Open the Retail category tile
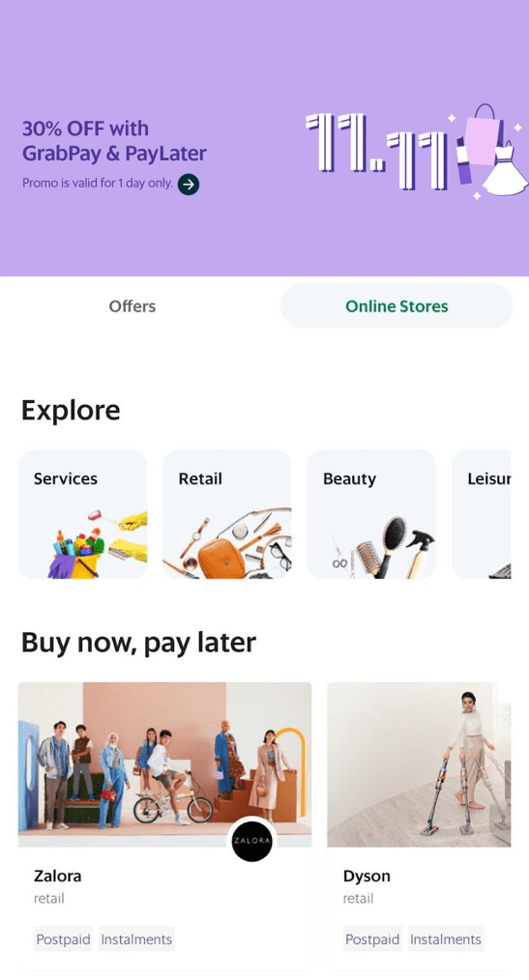The height and width of the screenshot is (980, 529). (227, 514)
